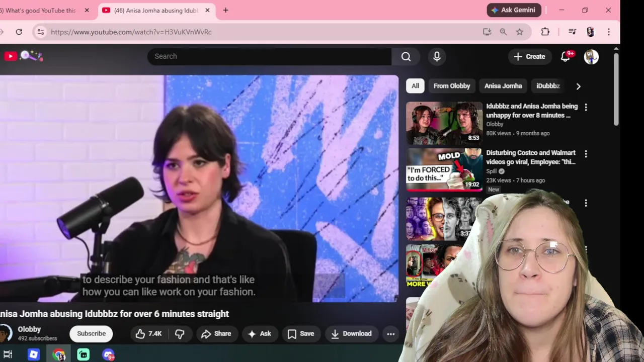Click the Olobby channel avatar
The image size is (644, 362).
coord(5,333)
